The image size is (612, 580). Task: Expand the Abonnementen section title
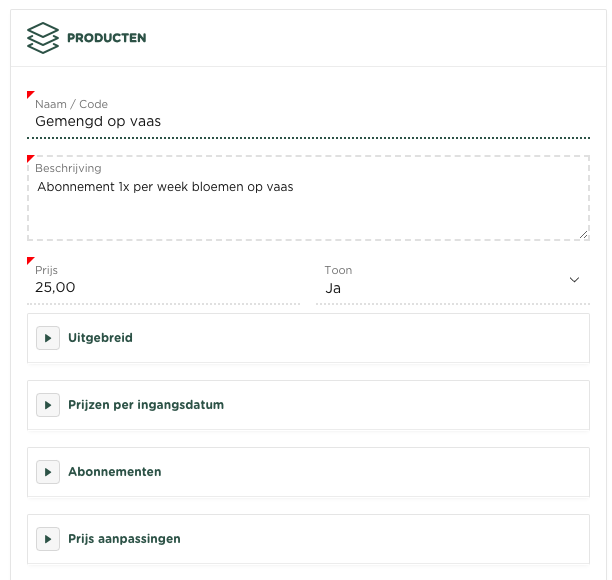115,472
